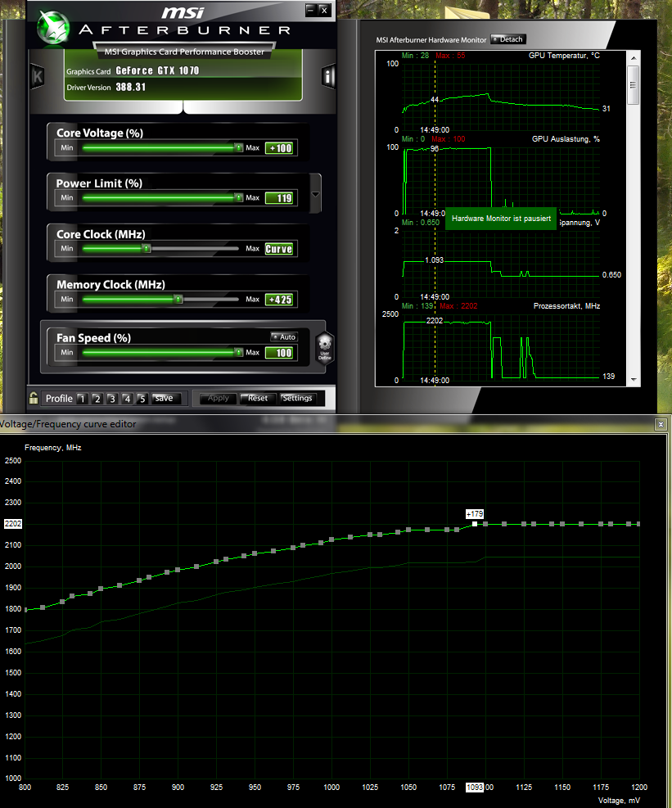The height and width of the screenshot is (808, 672).
Task: Click the Fan Speed slider handle
Action: 239,353
